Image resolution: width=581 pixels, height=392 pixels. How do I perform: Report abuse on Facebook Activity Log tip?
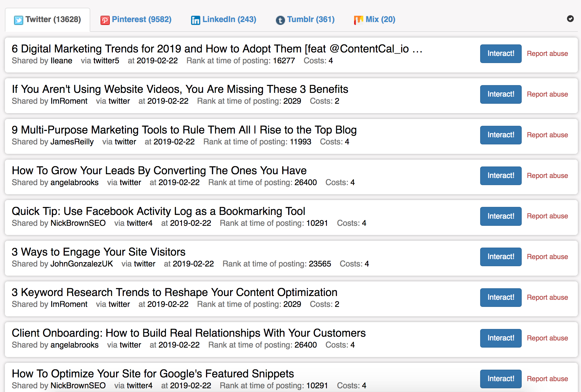click(547, 216)
